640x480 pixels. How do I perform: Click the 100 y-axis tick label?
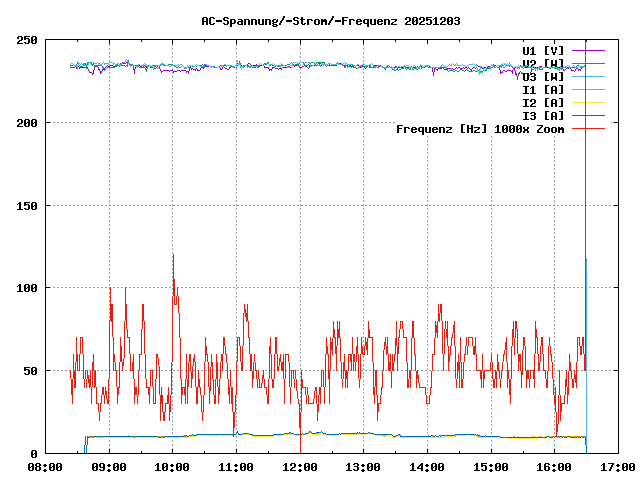click(x=27, y=288)
